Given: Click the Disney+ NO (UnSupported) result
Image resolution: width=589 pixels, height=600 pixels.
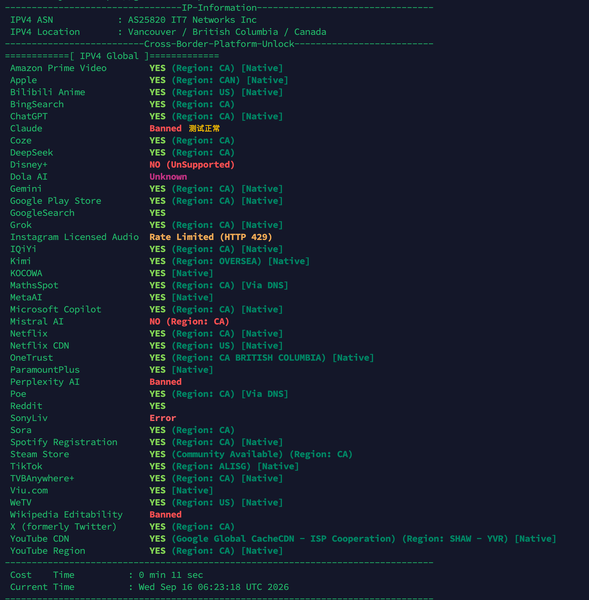Looking at the screenshot, I should pos(192,165).
